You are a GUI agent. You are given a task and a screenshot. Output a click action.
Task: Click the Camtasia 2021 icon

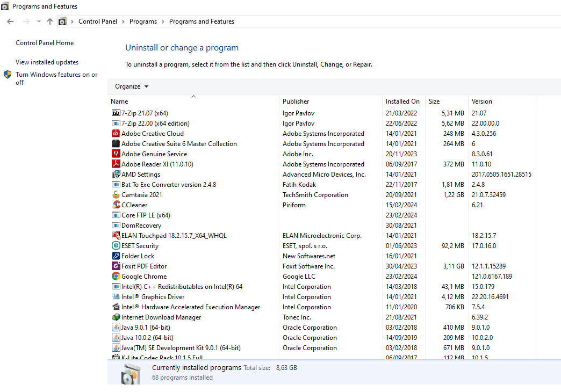(x=116, y=194)
